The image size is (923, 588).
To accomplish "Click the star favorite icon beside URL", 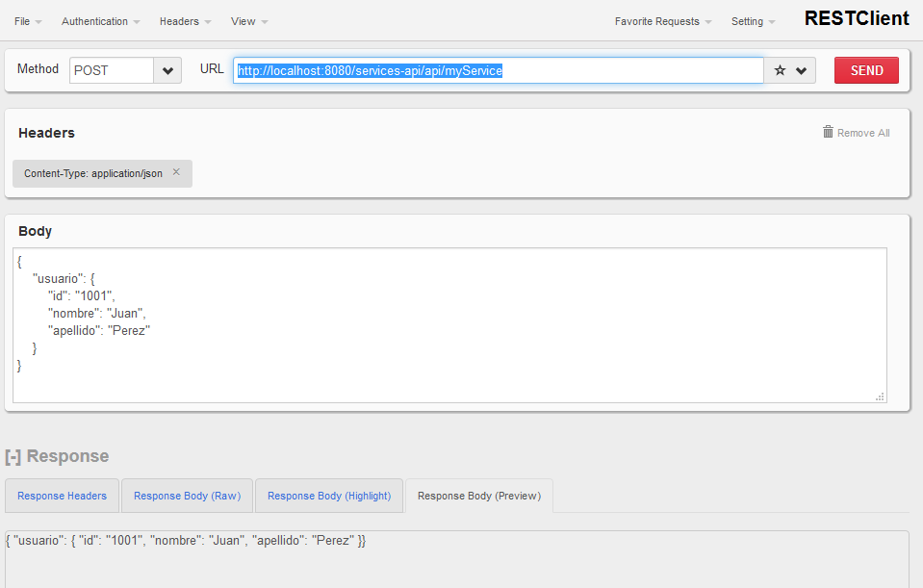I will (780, 70).
